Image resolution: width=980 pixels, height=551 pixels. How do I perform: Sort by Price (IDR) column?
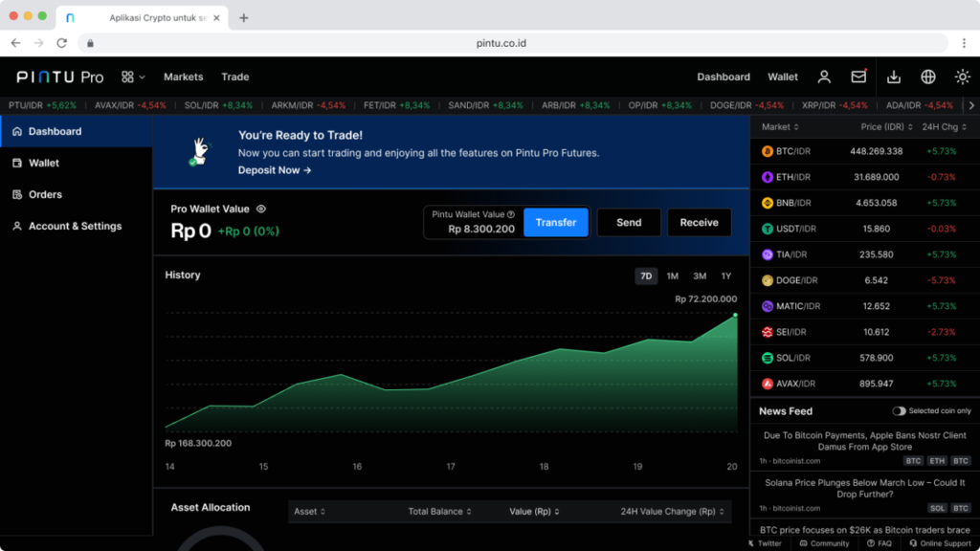pyautogui.click(x=886, y=127)
